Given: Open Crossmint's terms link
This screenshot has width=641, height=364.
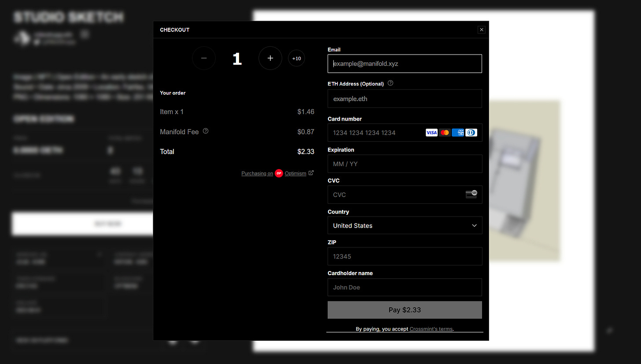Looking at the screenshot, I should pyautogui.click(x=431, y=329).
